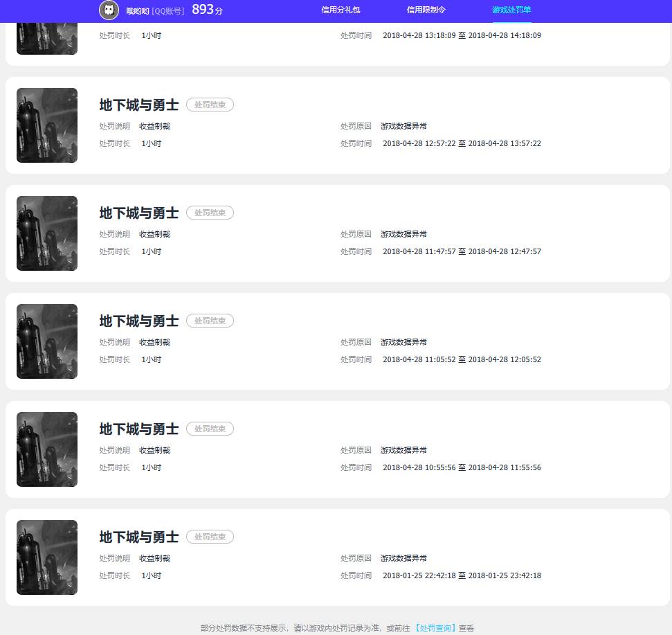Open the 信用分礼包 tab
Screen dimensions: 672x635
pyautogui.click(x=340, y=10)
